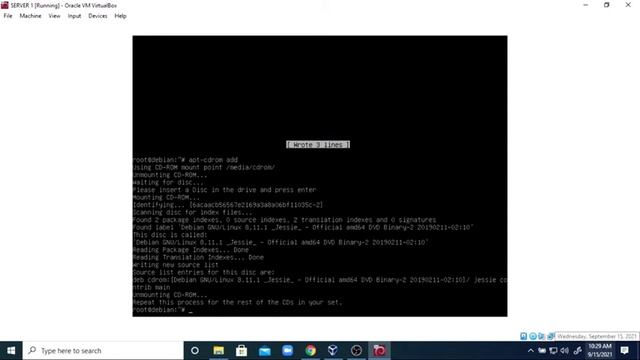Image resolution: width=640 pixels, height=360 pixels.
Task: Click 'Reading Package Indexes... Done' line
Action: 191,250
